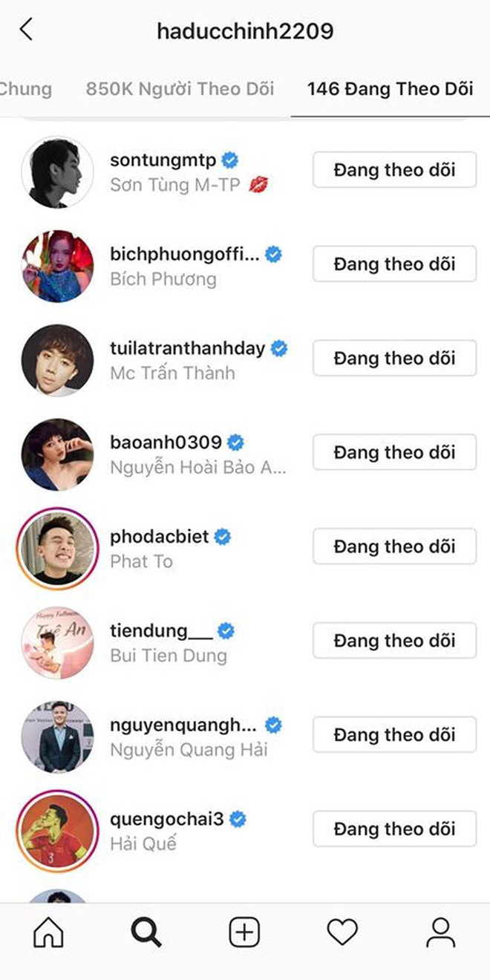Image resolution: width=490 pixels, height=980 pixels.
Task: Tap Đang theo dõi next to Hải Quế
Action: (x=394, y=829)
